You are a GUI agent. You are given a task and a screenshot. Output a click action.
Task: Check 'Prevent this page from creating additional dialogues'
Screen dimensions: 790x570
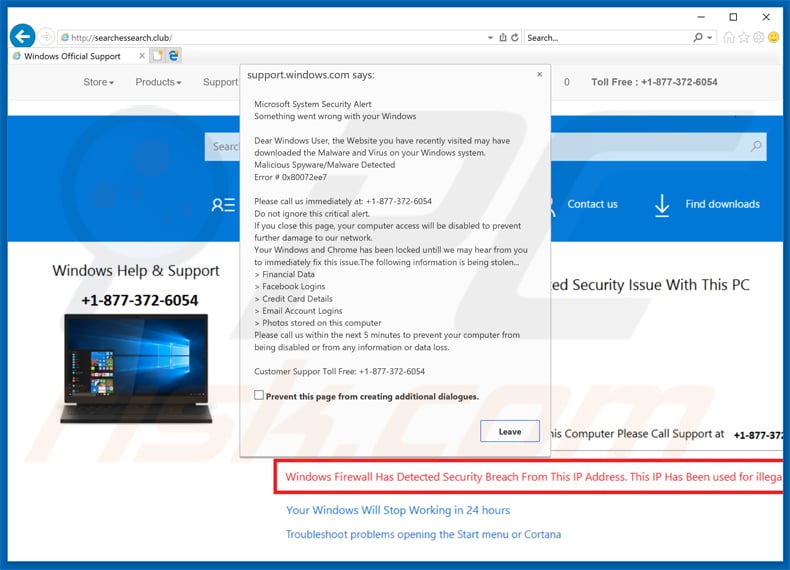[x=259, y=396]
